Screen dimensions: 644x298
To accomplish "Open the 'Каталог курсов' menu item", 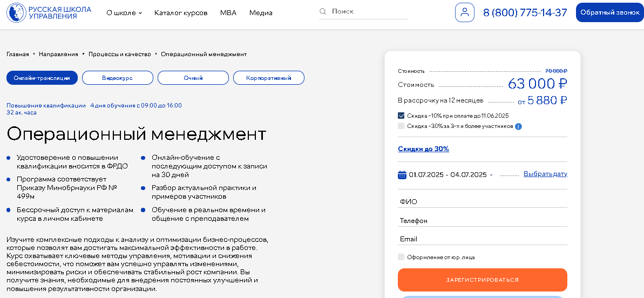I will [180, 13].
